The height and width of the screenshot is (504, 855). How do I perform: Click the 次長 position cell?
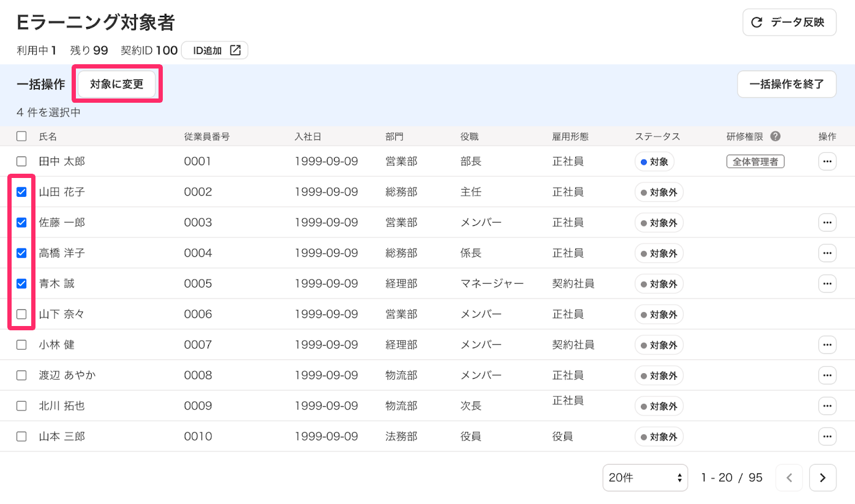click(x=471, y=406)
